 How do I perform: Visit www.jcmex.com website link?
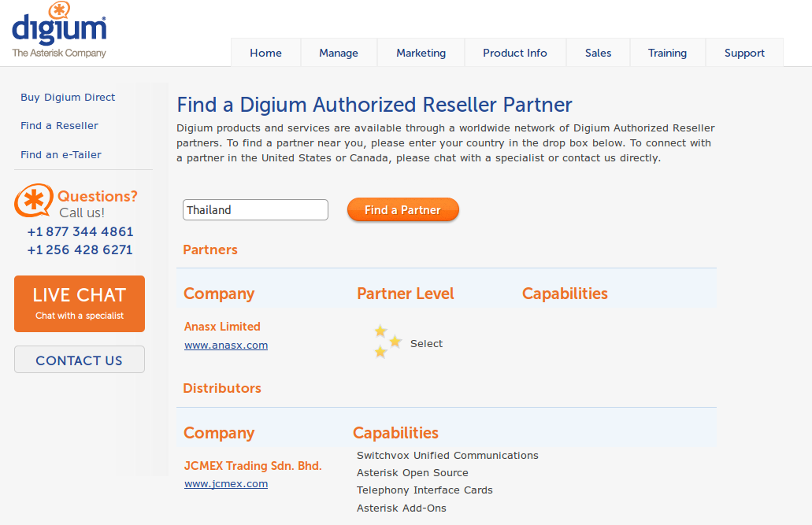(x=226, y=484)
